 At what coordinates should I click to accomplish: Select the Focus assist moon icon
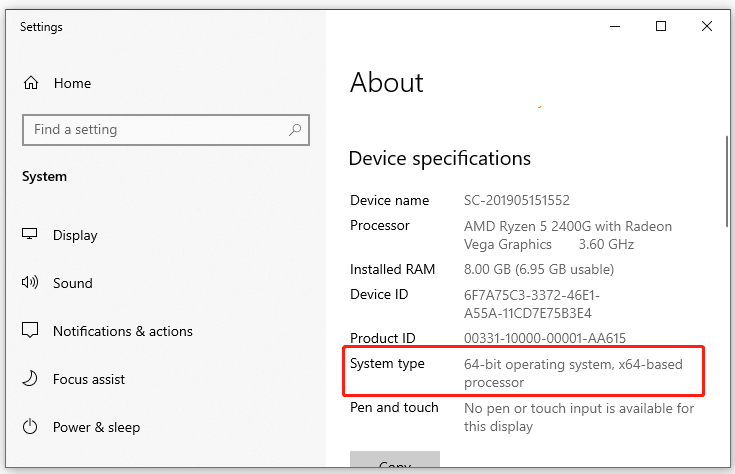coord(30,379)
